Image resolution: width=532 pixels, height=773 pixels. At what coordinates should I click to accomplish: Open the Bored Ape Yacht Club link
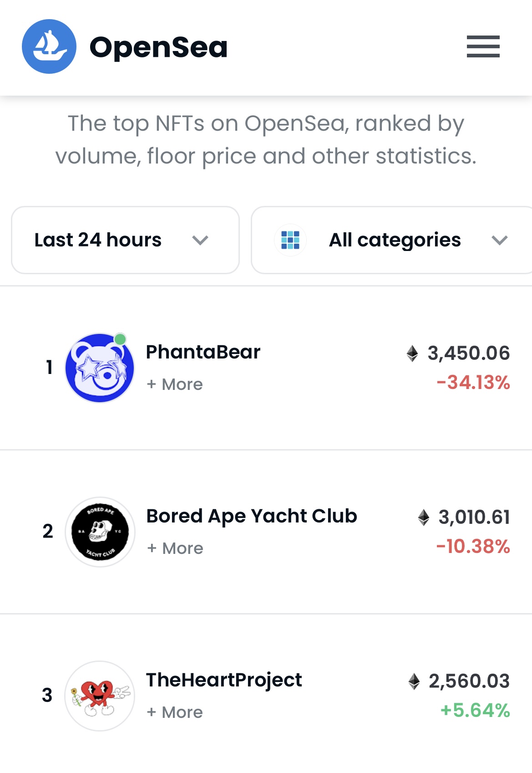point(252,516)
